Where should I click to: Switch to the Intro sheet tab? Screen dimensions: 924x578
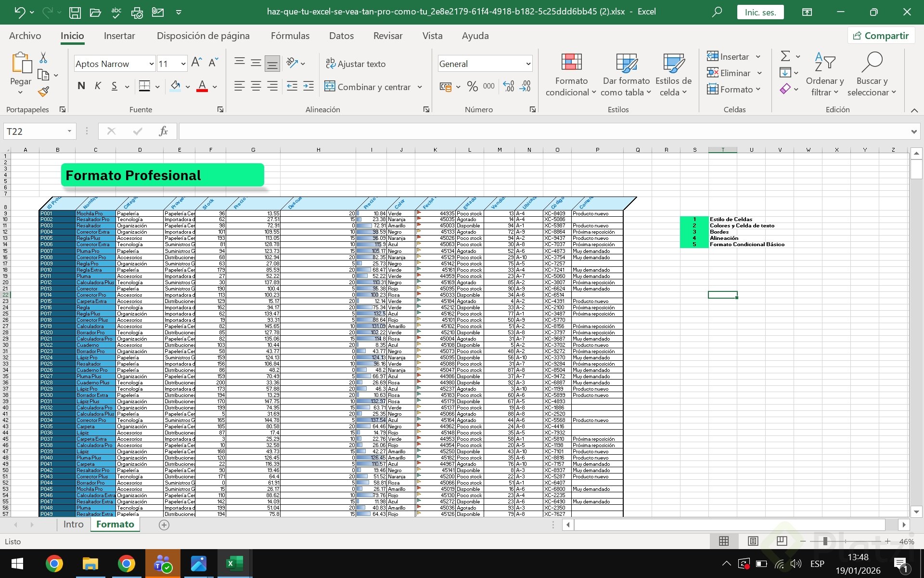73,525
